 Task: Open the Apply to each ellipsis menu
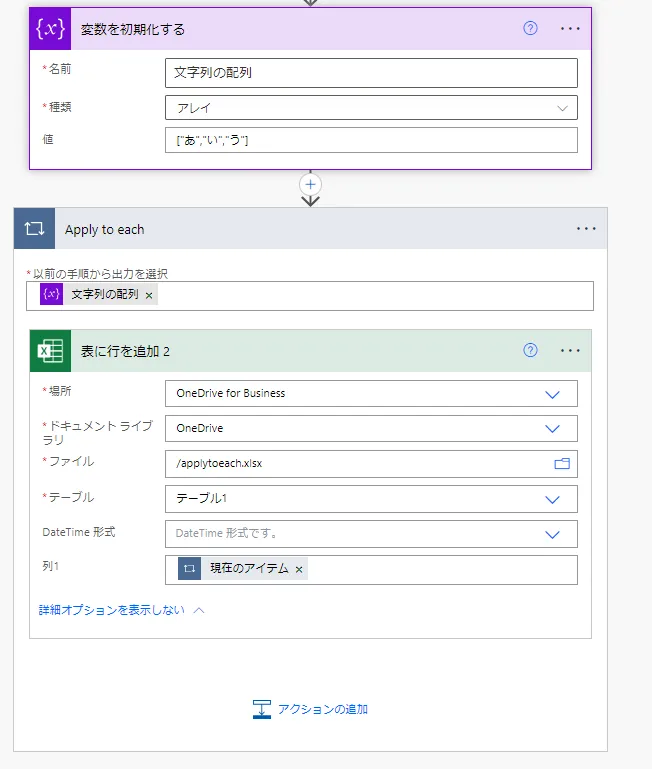(x=586, y=229)
